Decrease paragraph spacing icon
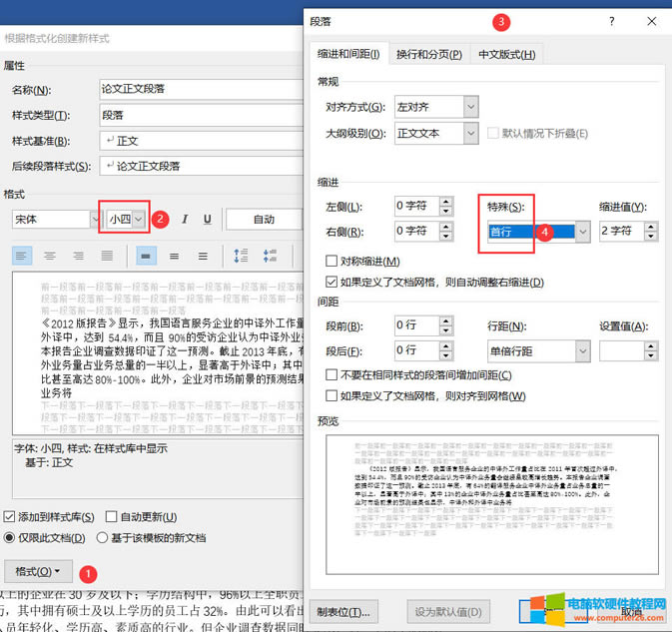Viewport: 672px width, 632px height. (x=270, y=256)
